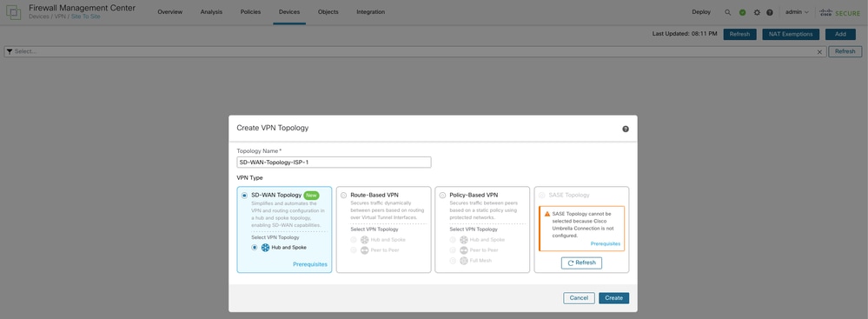Click the Last Updated 08:11 PM text
This screenshot has width=868, height=319.
tap(685, 35)
